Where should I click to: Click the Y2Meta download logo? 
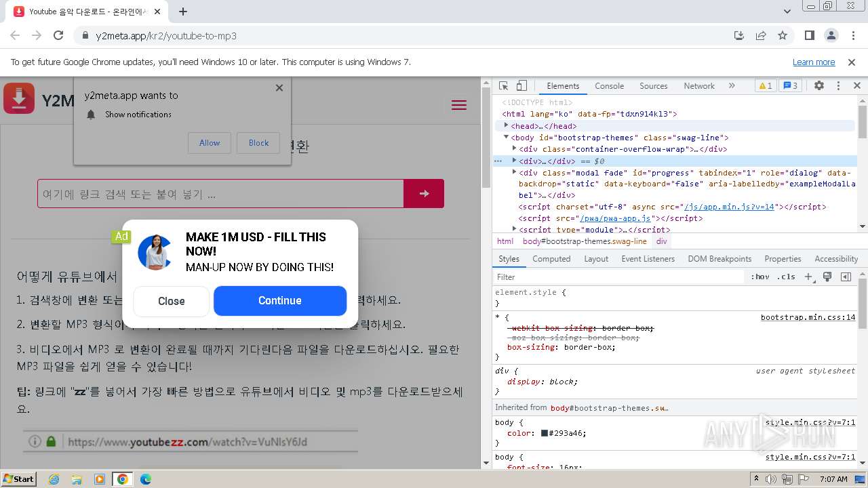point(19,98)
